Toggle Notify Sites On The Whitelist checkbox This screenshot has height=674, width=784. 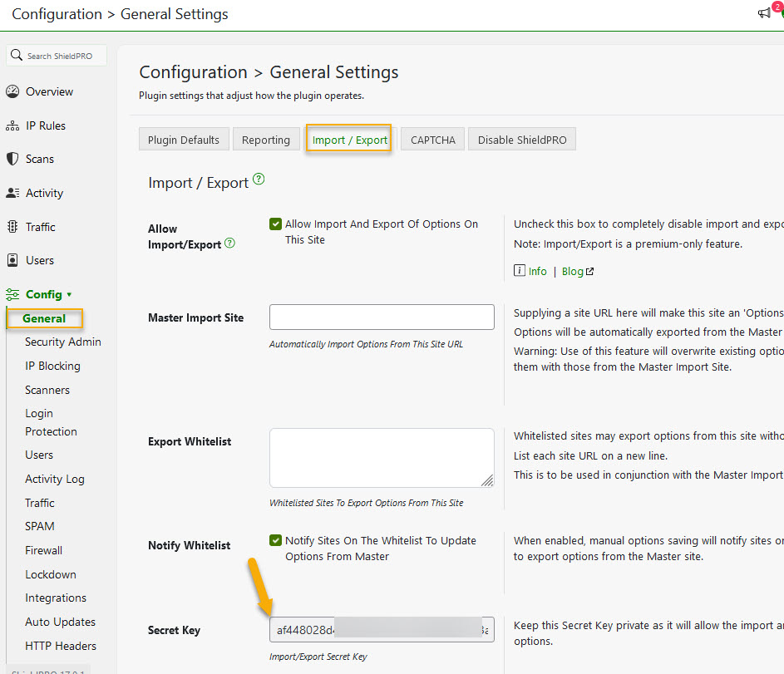tap(275, 540)
